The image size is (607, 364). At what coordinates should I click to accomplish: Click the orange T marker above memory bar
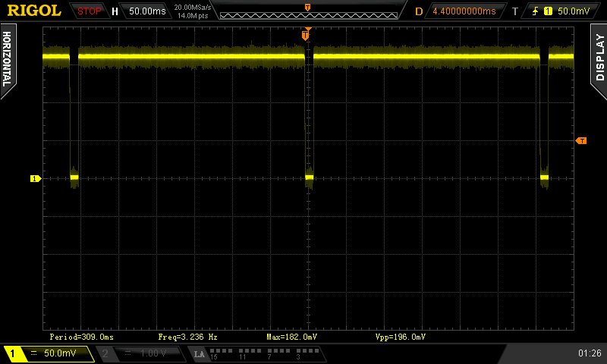point(307,8)
